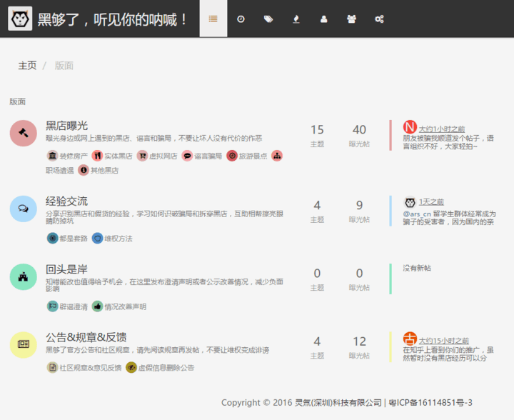The height and width of the screenshot is (420, 514).
Task: Open the 社区规章&意见反馈 text link
Action: pos(91,368)
